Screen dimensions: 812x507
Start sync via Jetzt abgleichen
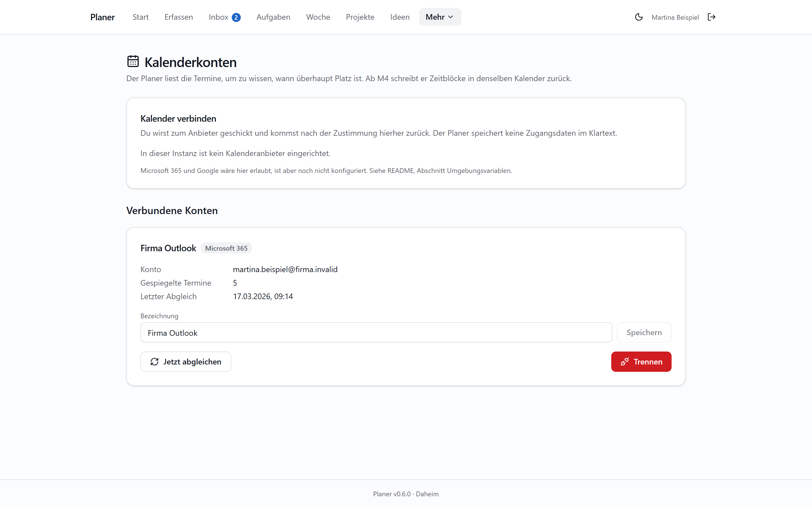click(x=186, y=361)
